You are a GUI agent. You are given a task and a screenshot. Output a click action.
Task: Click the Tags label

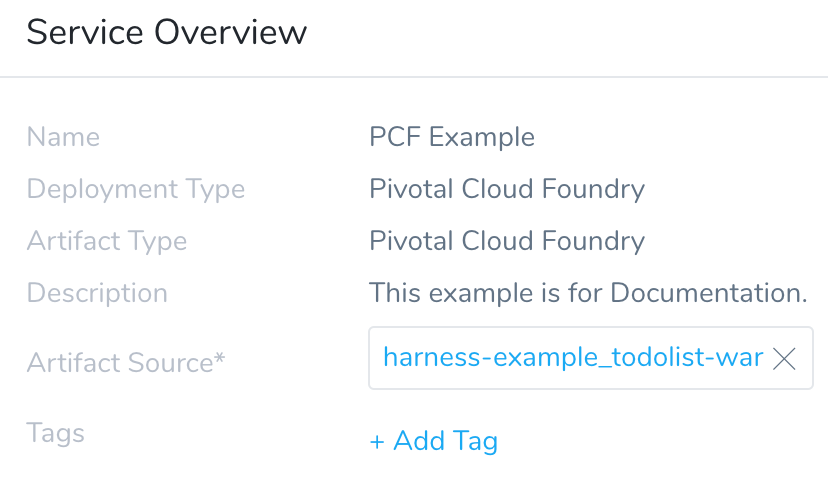click(x=55, y=434)
